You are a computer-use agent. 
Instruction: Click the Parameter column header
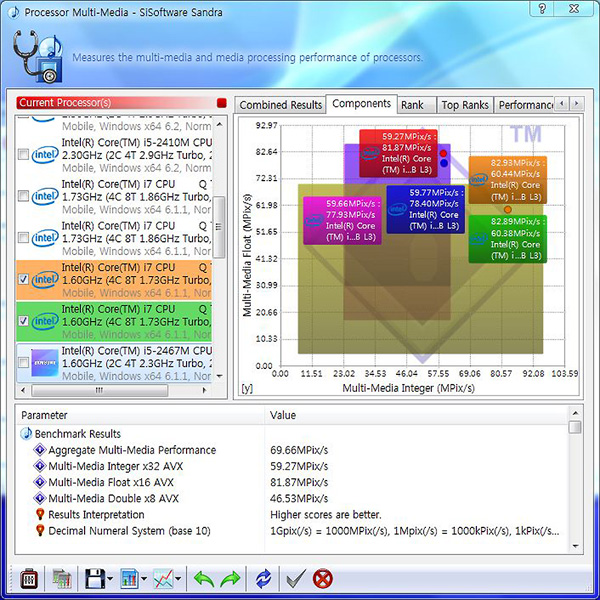pos(140,415)
